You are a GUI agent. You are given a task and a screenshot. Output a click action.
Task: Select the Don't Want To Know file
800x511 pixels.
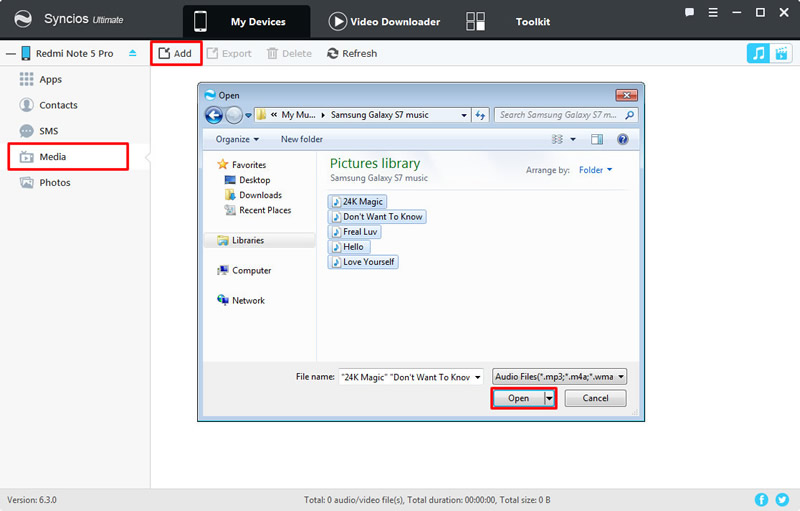pos(377,217)
